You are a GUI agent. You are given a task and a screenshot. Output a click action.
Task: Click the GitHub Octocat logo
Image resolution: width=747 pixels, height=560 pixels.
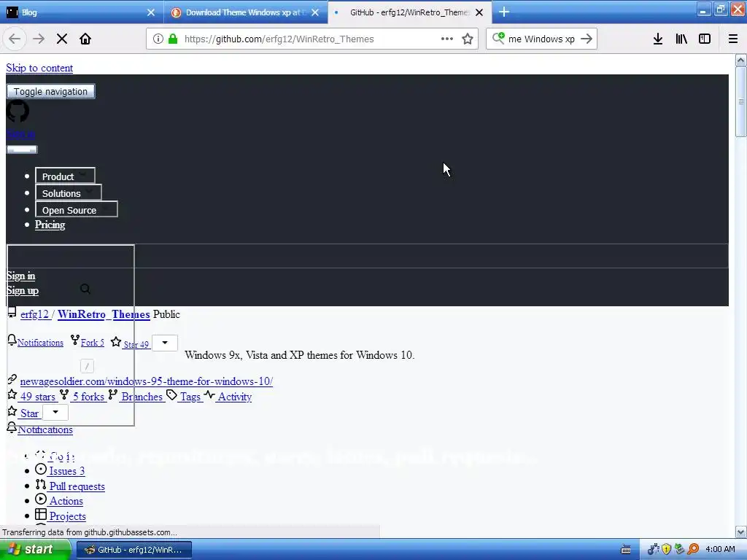(18, 111)
